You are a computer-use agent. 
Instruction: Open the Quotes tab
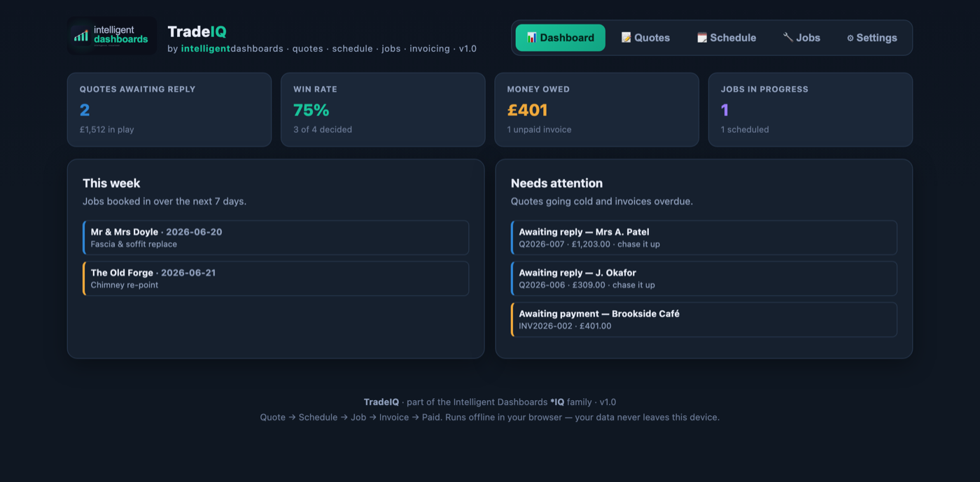(645, 38)
